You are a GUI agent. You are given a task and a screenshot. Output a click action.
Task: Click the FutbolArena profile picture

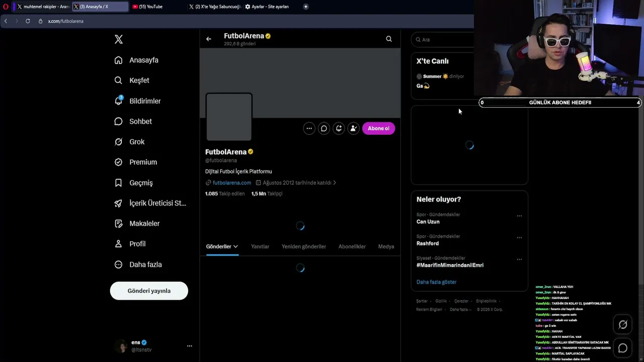click(229, 117)
